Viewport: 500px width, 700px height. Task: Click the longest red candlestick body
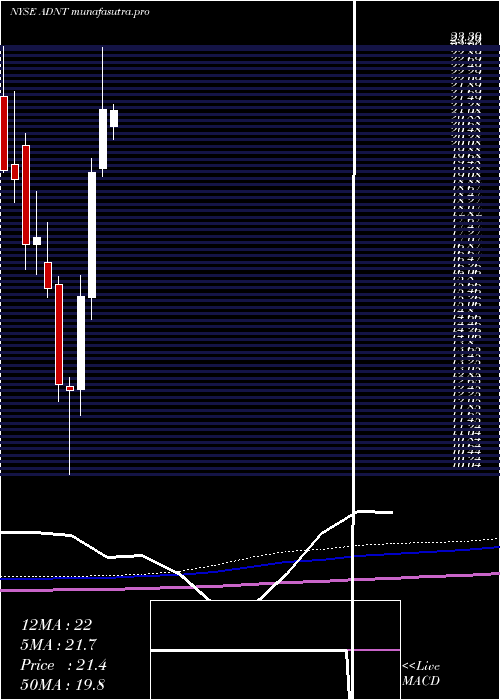59,334
